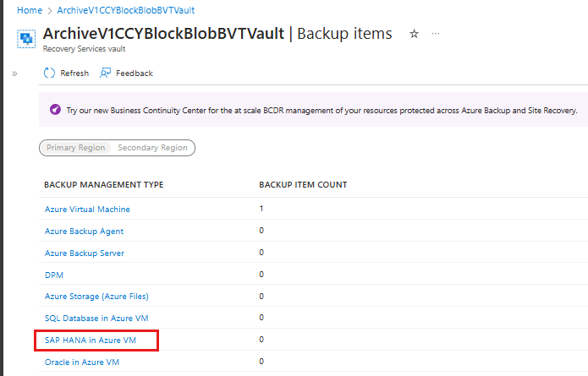This screenshot has height=376, width=588.
Task: Open Azure Backup Agent items
Action: pos(84,231)
